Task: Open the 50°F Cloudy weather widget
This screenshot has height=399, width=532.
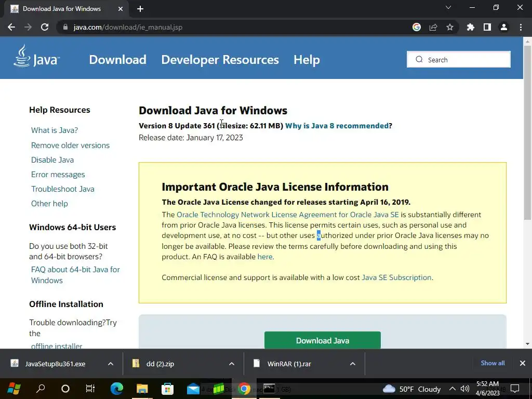Action: 411,389
